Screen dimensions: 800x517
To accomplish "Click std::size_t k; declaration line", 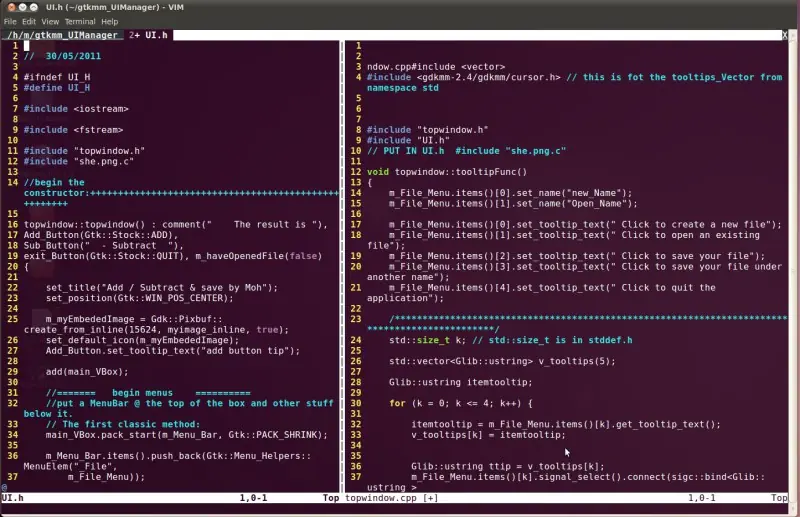I will tap(427, 340).
